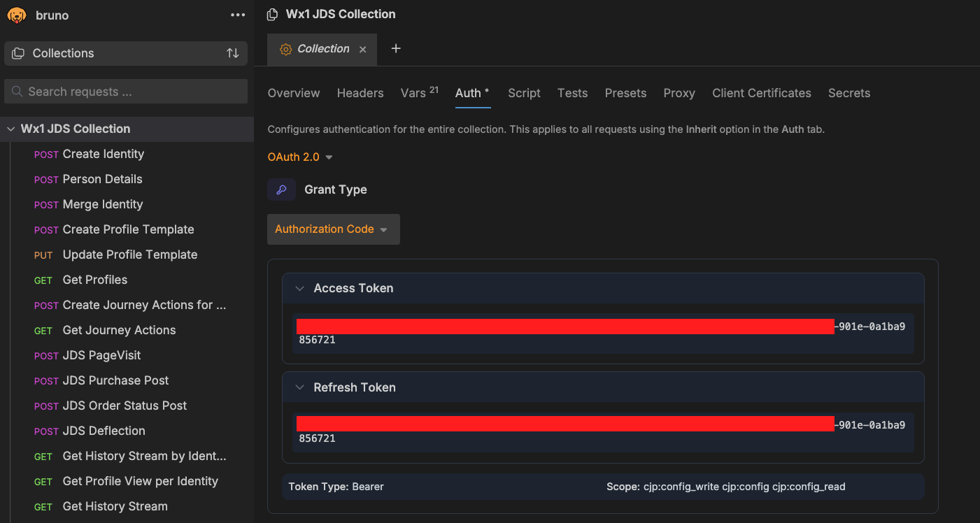
Task: Open the JDS PageVisit request
Action: pyautogui.click(x=127, y=355)
